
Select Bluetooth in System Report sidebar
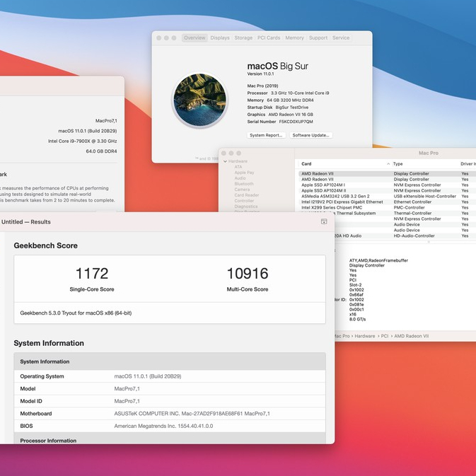click(x=244, y=184)
